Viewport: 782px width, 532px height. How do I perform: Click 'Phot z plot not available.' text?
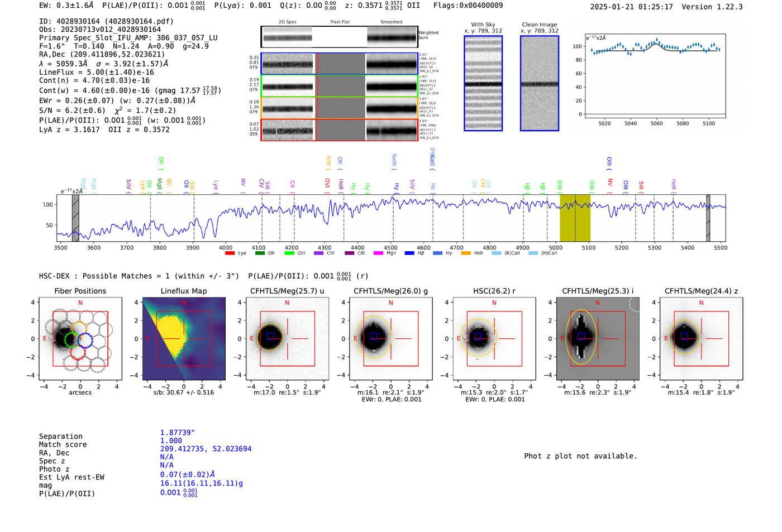coord(580,456)
